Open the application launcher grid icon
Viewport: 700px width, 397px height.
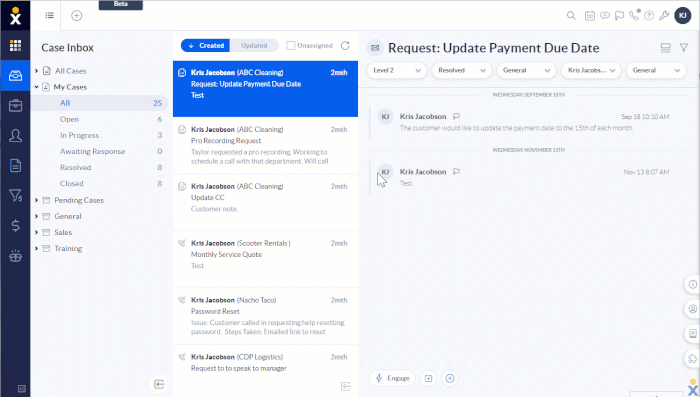click(15, 45)
